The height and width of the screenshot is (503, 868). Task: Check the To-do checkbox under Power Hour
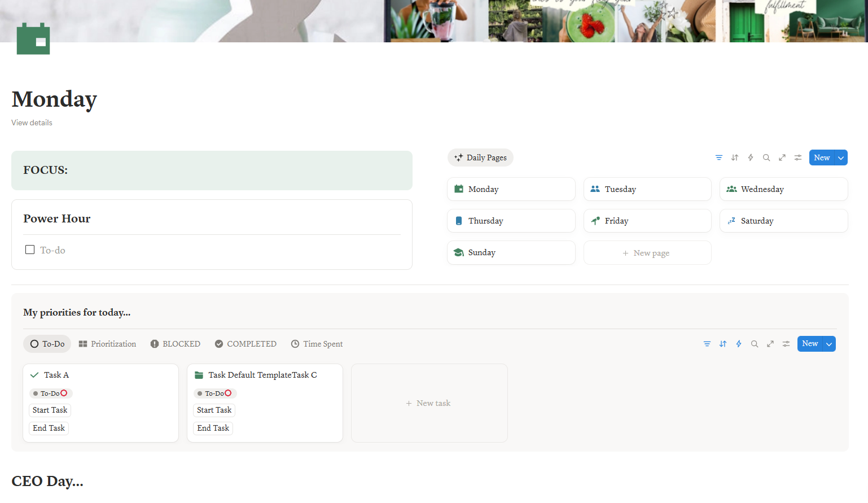pyautogui.click(x=29, y=249)
